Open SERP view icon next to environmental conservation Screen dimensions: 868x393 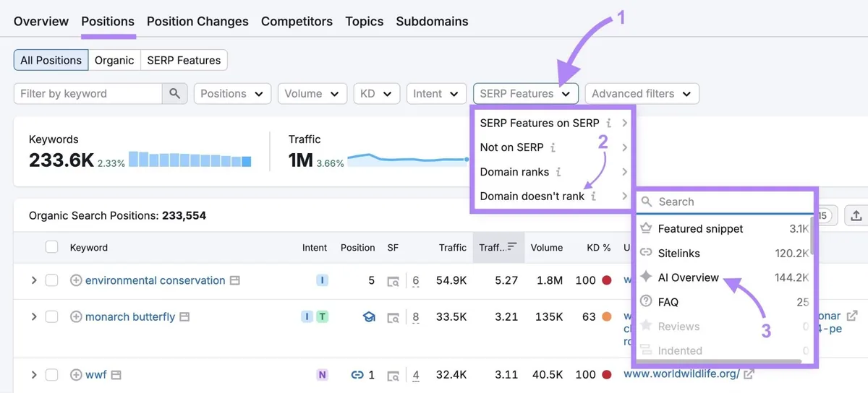(x=234, y=280)
